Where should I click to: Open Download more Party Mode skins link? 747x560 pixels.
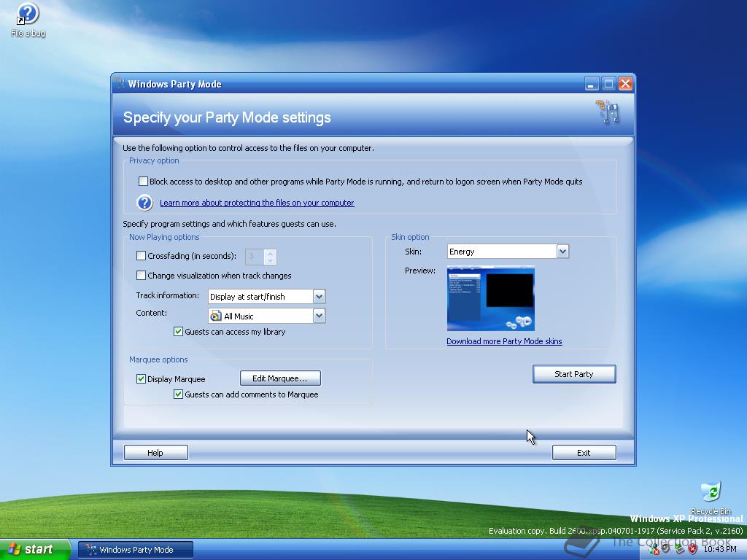tap(504, 341)
